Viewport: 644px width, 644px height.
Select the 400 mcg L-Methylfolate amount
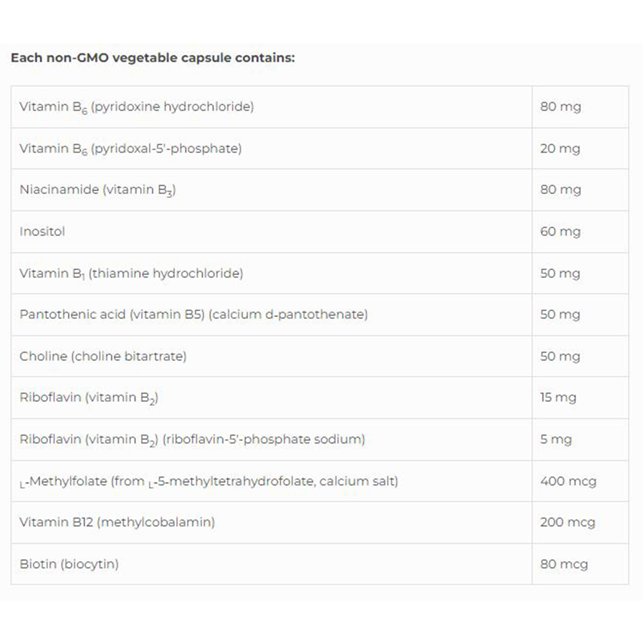pos(568,481)
